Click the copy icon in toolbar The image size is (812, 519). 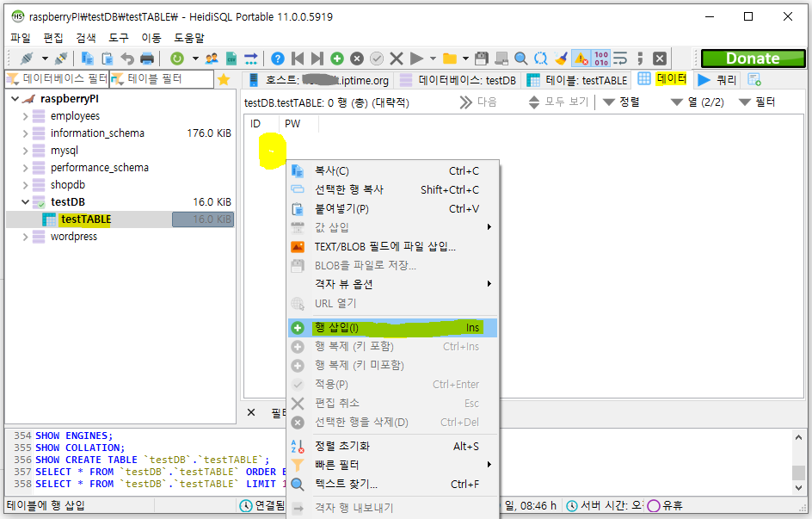coord(87,59)
